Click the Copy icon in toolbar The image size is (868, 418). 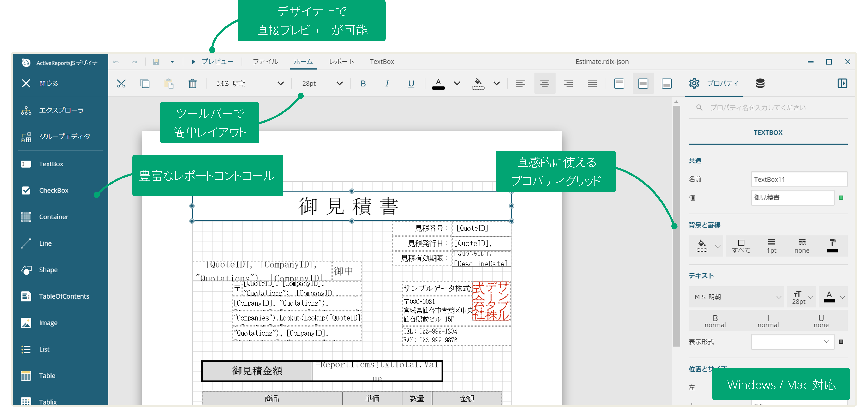click(145, 83)
